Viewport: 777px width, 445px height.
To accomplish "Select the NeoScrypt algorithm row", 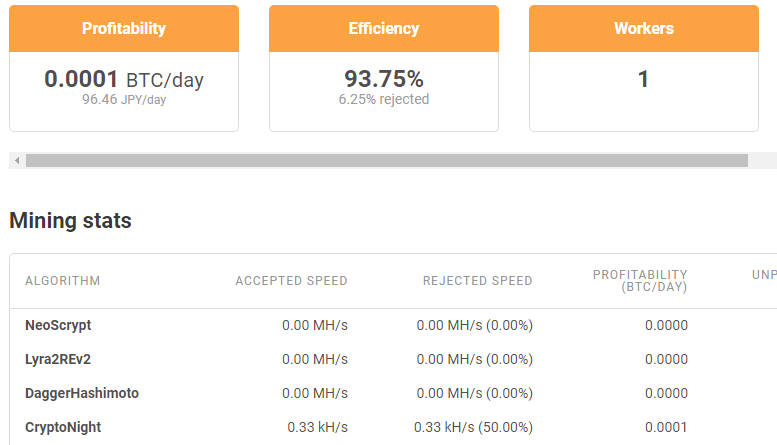I will coord(393,326).
